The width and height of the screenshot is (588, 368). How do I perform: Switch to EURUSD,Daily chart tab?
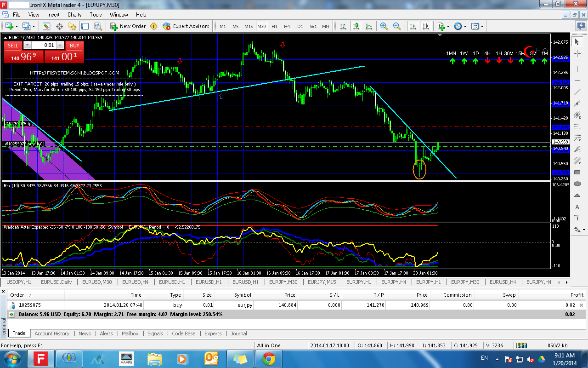coord(57,282)
